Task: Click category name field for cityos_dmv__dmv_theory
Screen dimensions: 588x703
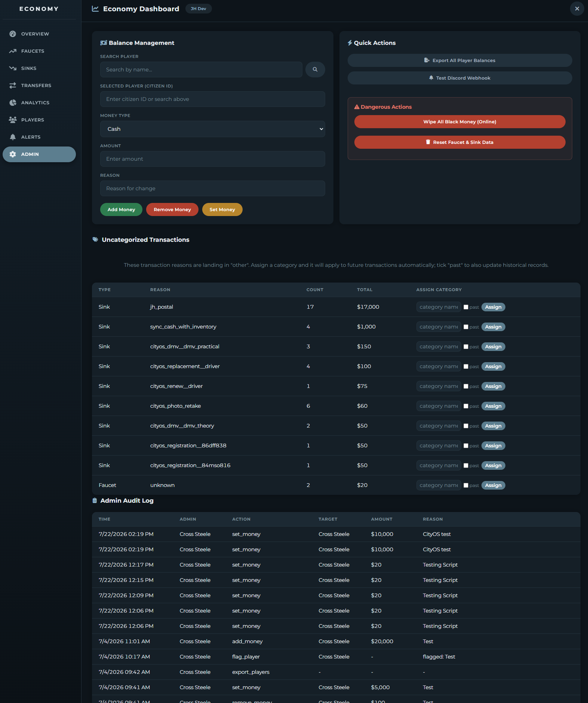Action: click(439, 426)
